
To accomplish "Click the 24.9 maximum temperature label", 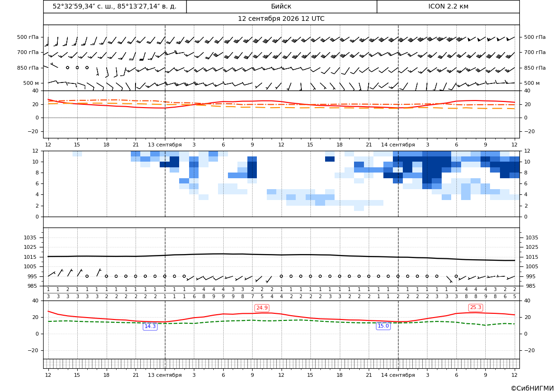I will coord(262,308).
